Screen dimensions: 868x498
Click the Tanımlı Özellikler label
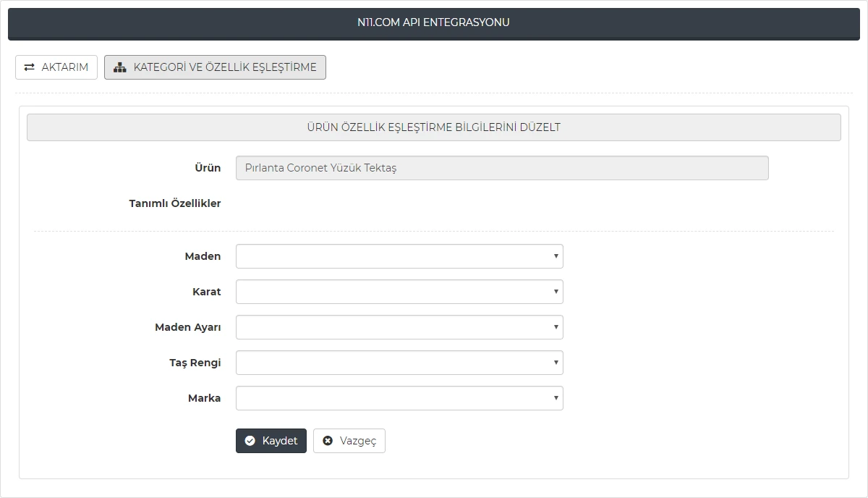click(174, 203)
